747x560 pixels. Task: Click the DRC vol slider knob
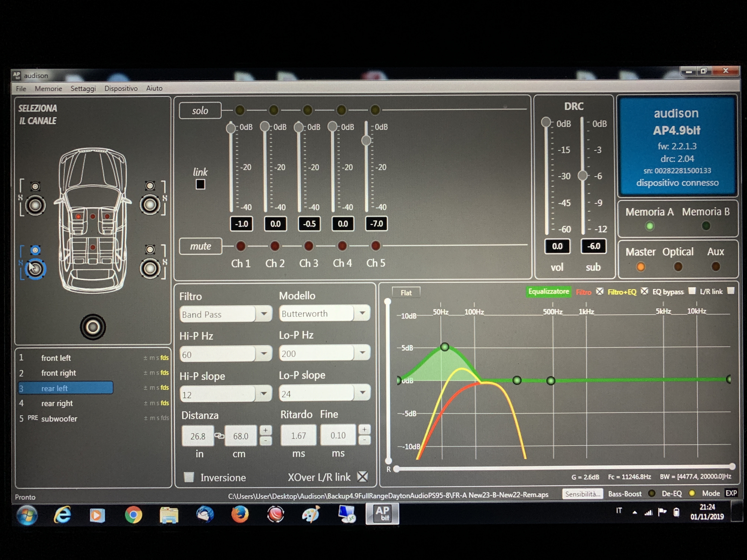(546, 122)
